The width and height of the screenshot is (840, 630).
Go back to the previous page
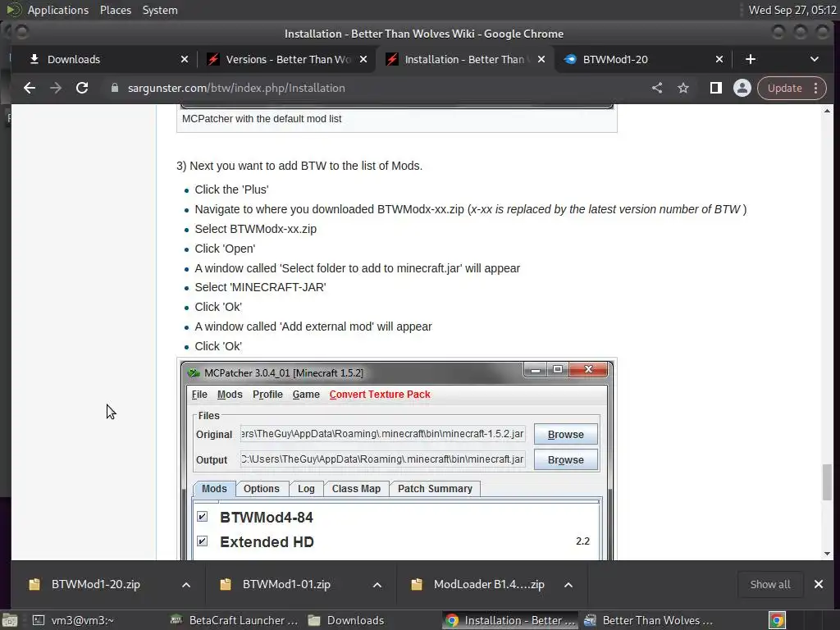click(30, 88)
